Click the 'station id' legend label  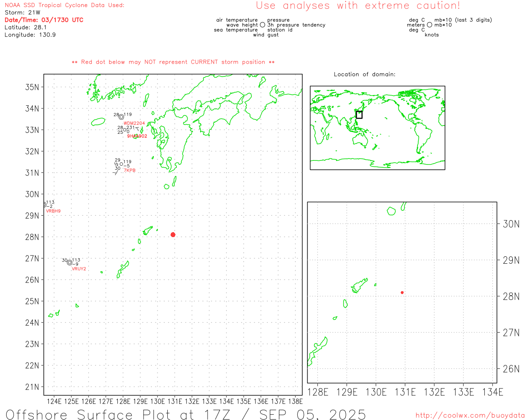click(280, 30)
